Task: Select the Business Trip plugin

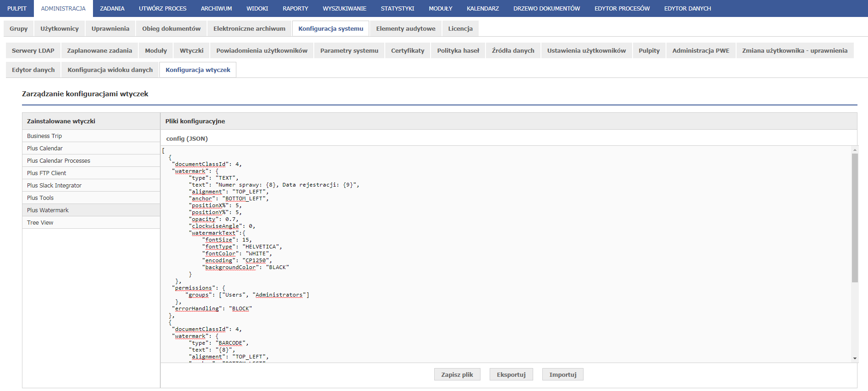Action: (44, 136)
